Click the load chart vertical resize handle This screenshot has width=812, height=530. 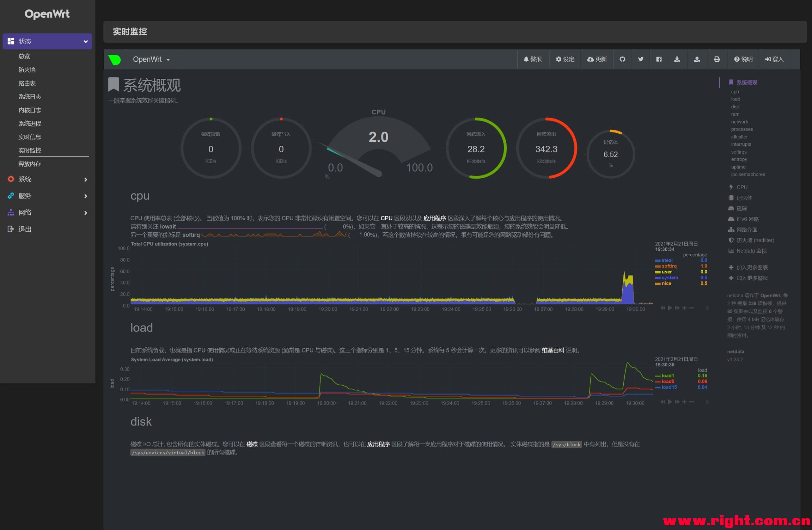tap(707, 402)
